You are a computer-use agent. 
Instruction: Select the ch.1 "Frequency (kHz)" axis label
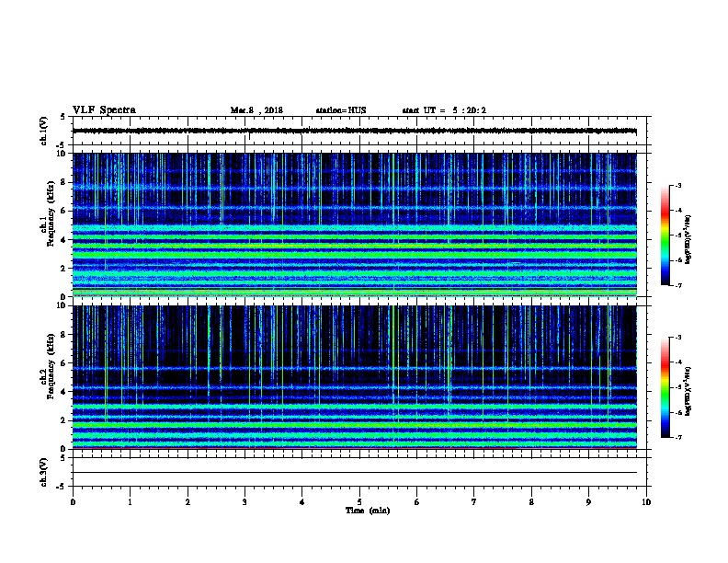[x=51, y=214]
